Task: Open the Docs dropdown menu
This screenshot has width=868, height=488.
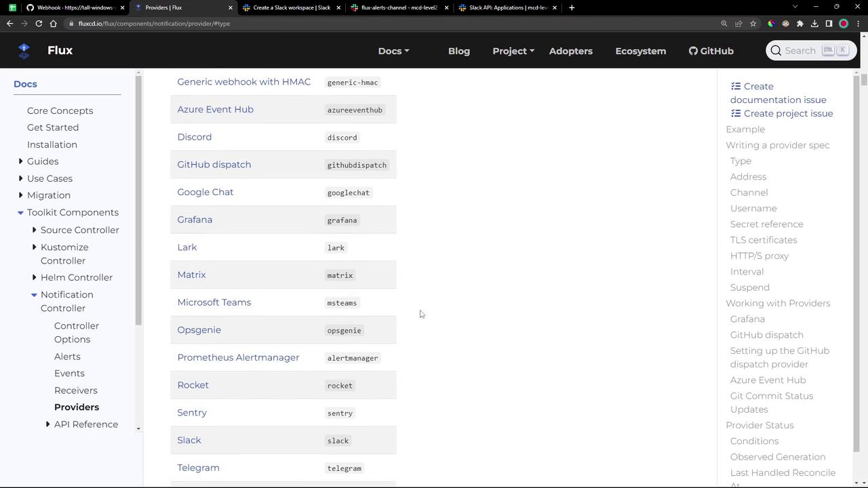Action: tap(393, 51)
